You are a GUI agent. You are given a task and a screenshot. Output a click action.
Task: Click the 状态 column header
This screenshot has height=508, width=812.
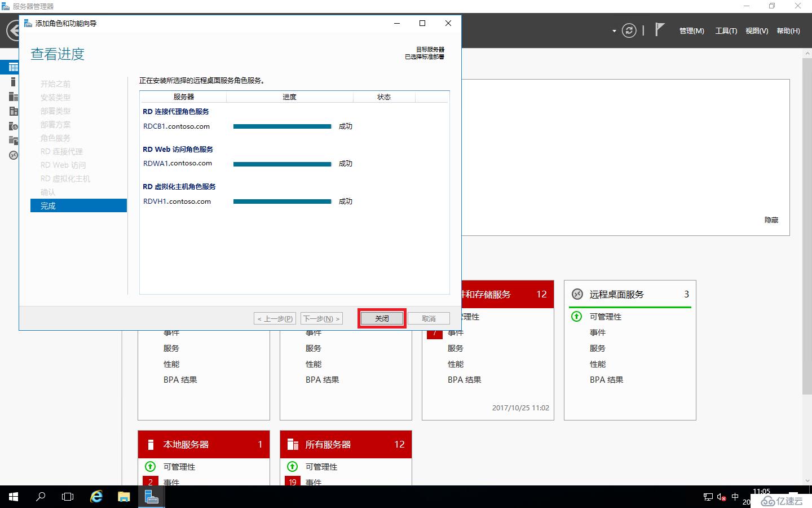[384, 97]
